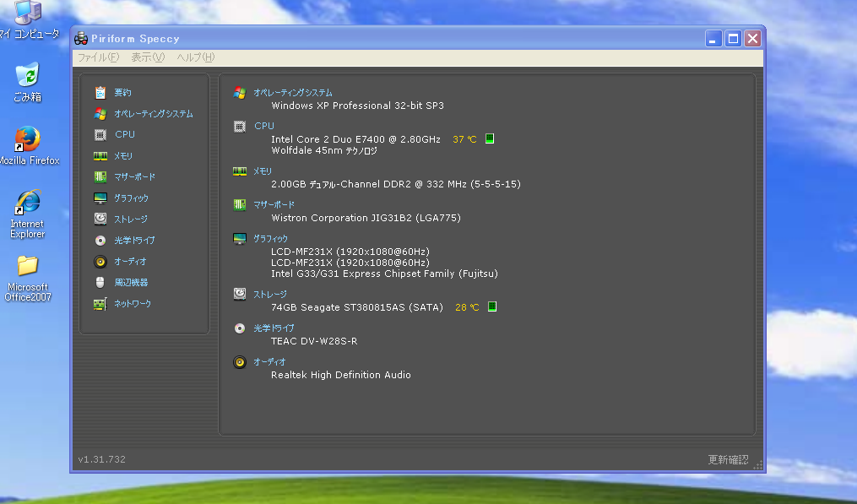Click the メモリ RAM icon in sidebar

[x=100, y=156]
